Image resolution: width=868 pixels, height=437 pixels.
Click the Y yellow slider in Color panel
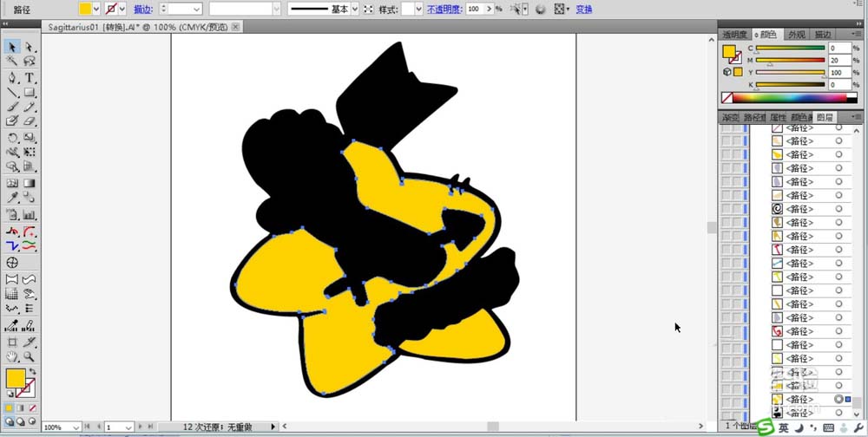click(x=791, y=73)
